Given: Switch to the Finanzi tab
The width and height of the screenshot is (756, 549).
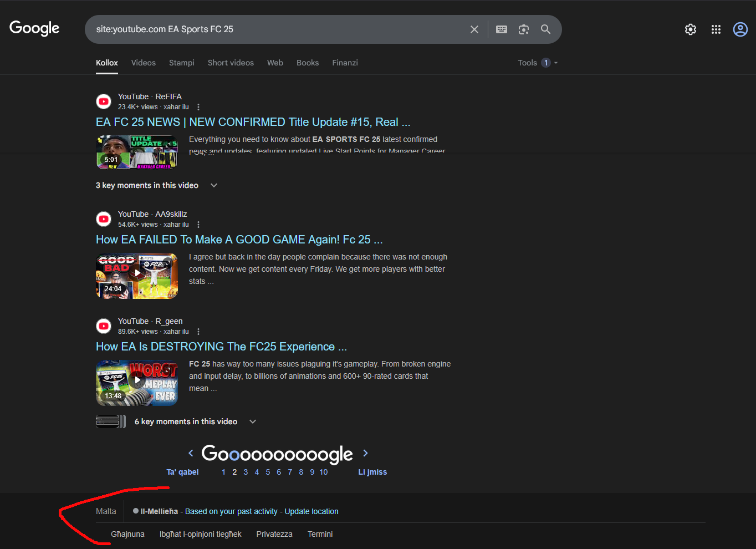Looking at the screenshot, I should click(x=345, y=63).
